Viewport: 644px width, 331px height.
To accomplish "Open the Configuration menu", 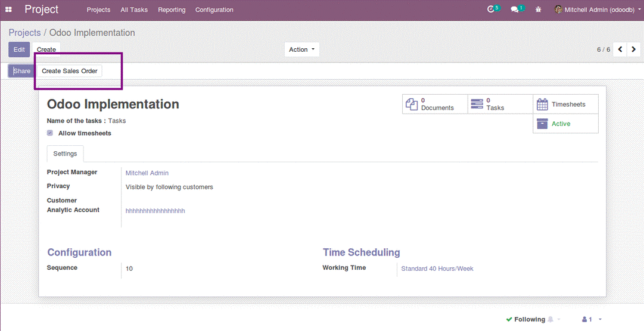I will pos(214,10).
